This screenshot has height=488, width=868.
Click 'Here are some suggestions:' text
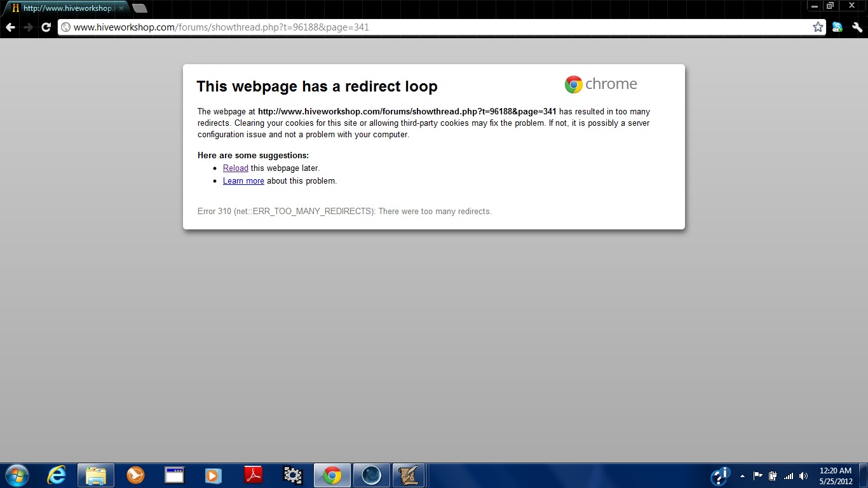pos(253,156)
